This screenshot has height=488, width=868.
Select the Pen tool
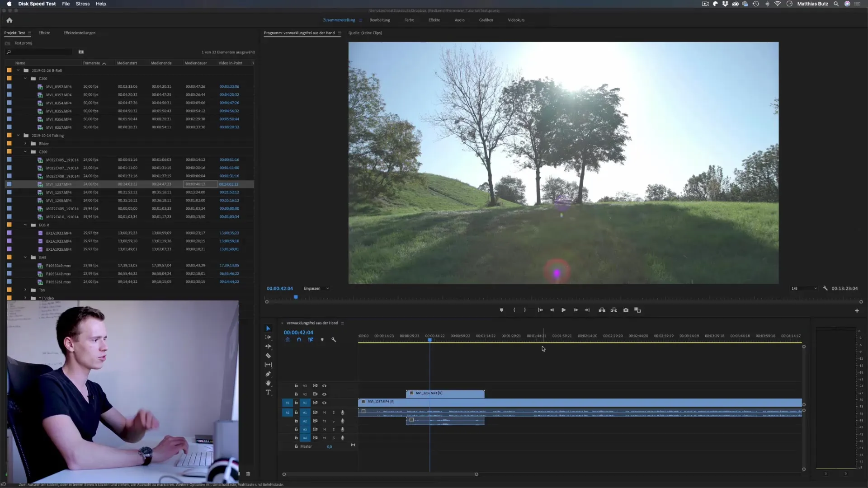point(268,374)
